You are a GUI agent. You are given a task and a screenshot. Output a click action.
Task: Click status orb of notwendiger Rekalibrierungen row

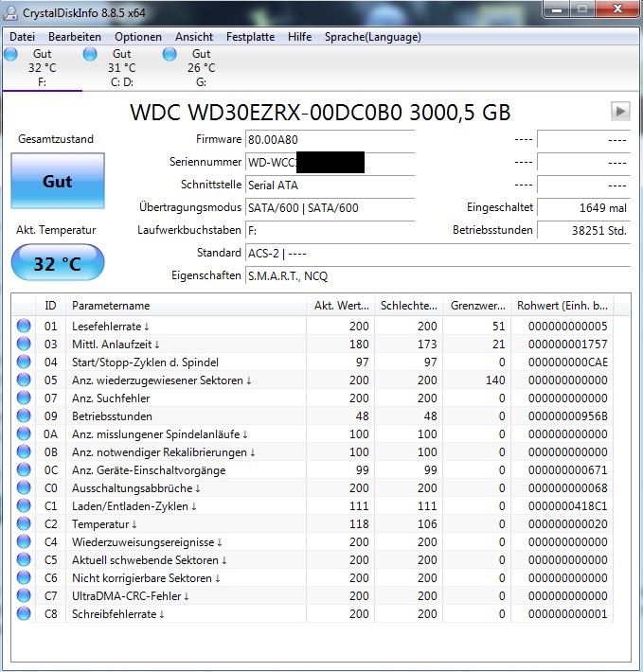coord(24,451)
